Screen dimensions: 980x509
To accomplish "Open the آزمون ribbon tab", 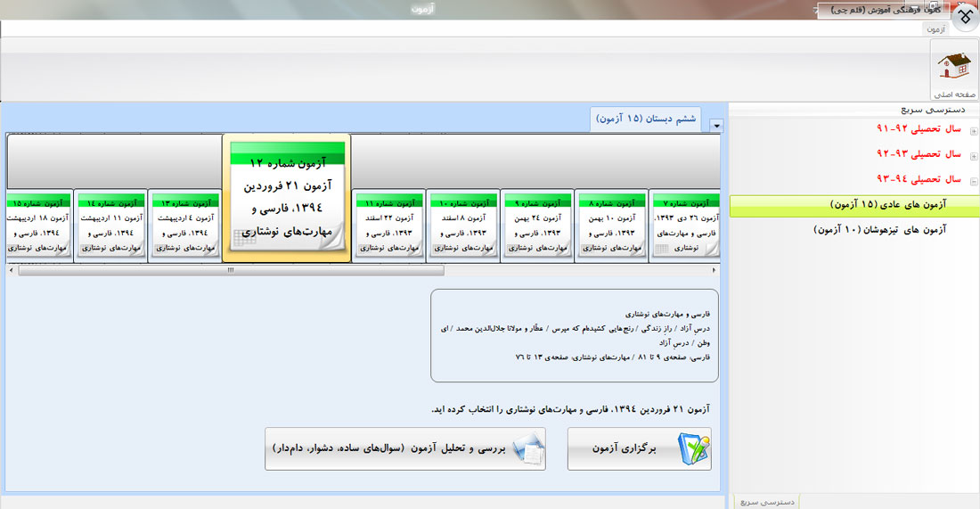I will [935, 29].
